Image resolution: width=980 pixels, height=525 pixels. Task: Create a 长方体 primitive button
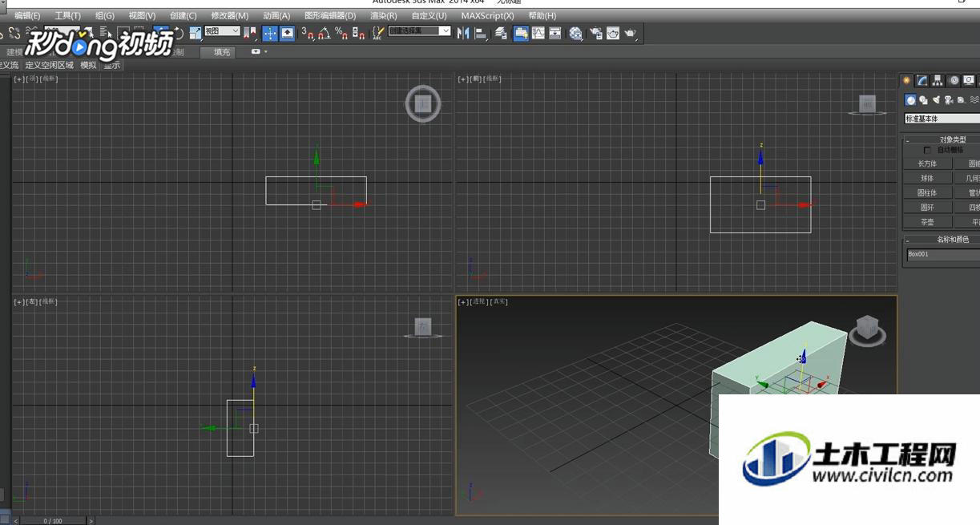[927, 164]
